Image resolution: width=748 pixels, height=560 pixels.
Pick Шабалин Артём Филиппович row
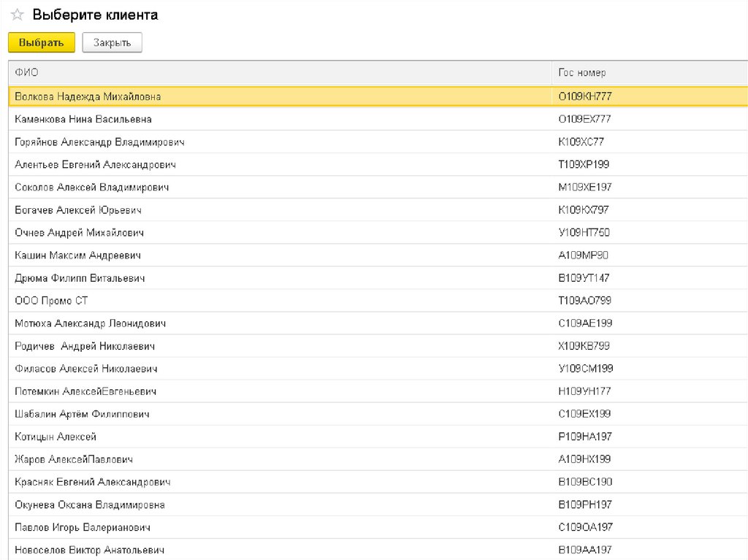pyautogui.click(x=82, y=414)
